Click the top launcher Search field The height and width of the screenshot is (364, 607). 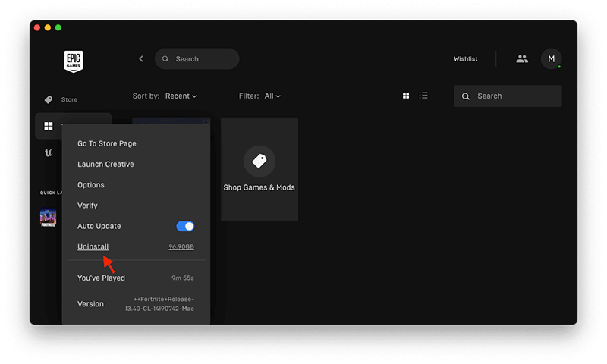197,59
